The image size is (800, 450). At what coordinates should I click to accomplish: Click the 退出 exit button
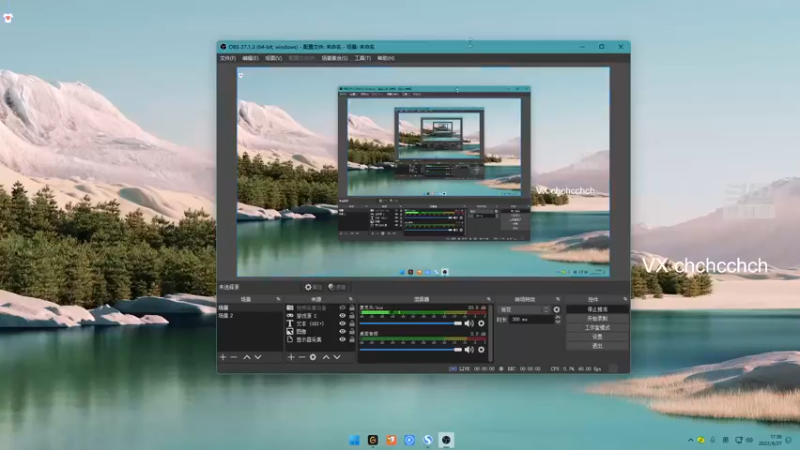597,346
